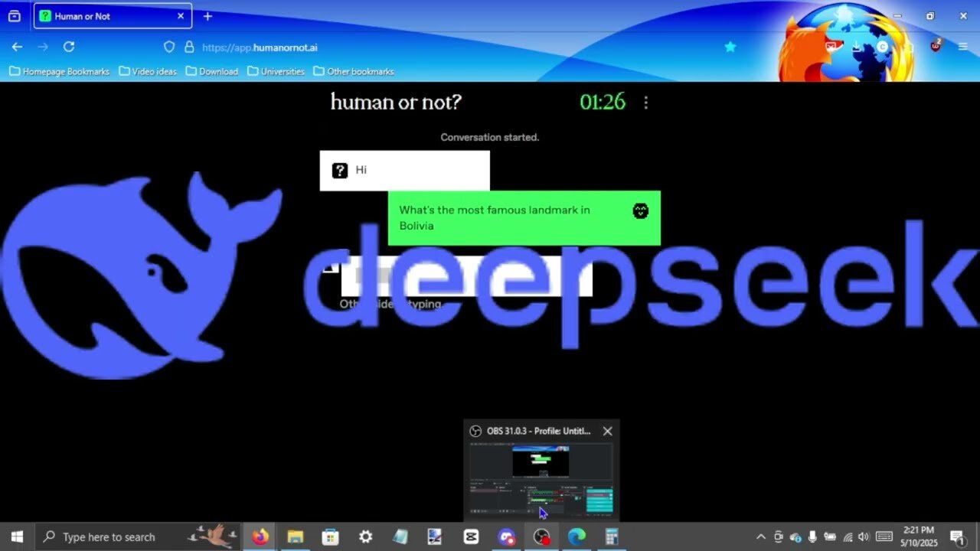Select the Human or Not tab
Image resolution: width=980 pixels, height=551 pixels.
112,16
